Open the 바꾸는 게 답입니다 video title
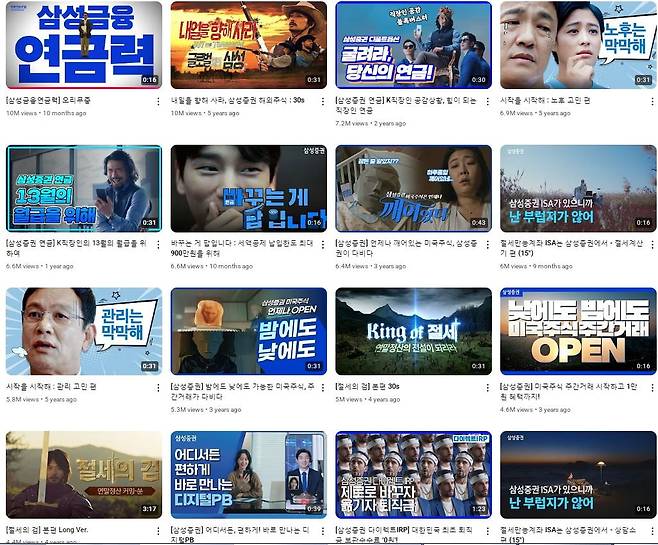This screenshot has width=658, height=545. [242, 248]
